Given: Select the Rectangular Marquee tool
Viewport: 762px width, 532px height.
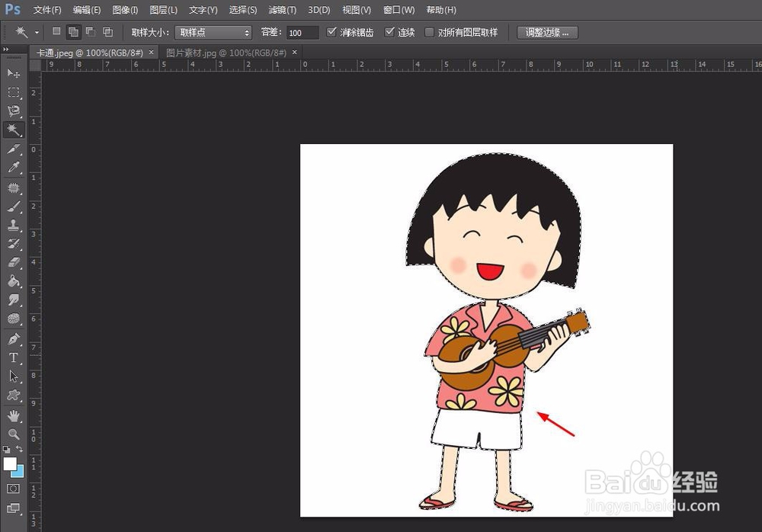Looking at the screenshot, I should pos(14,92).
